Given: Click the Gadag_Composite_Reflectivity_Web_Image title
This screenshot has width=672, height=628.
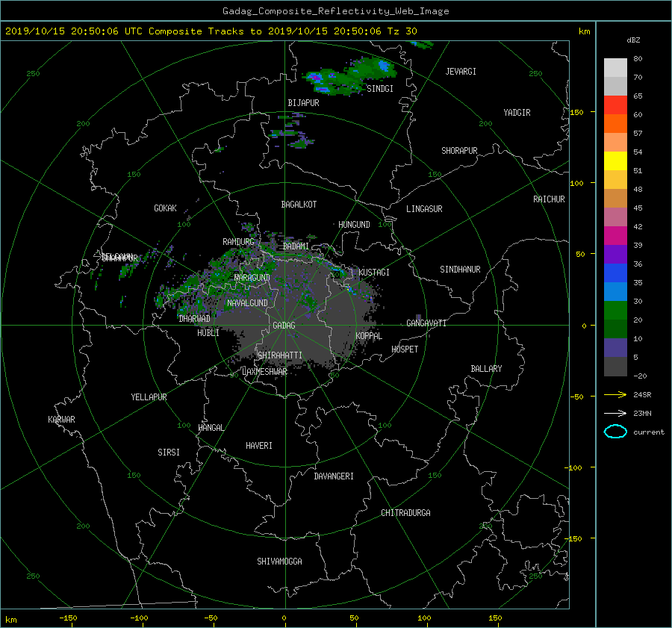Looking at the screenshot, I should 335,11.
